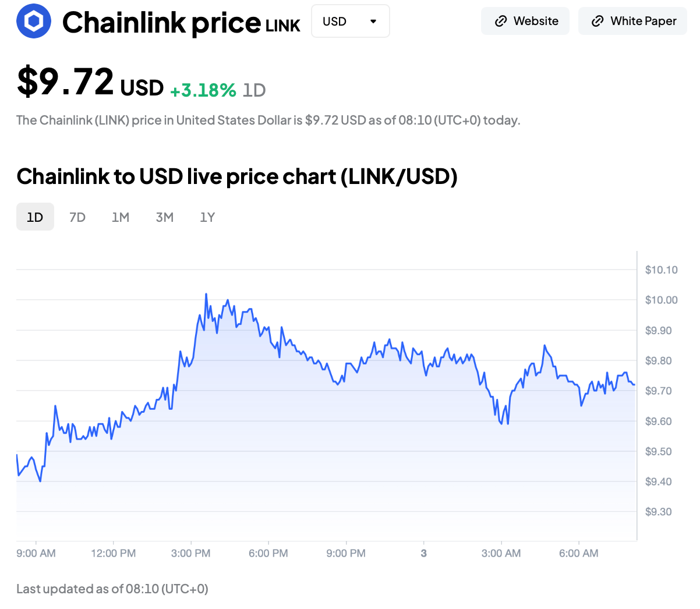Switch chart to the 1M range

tap(121, 217)
